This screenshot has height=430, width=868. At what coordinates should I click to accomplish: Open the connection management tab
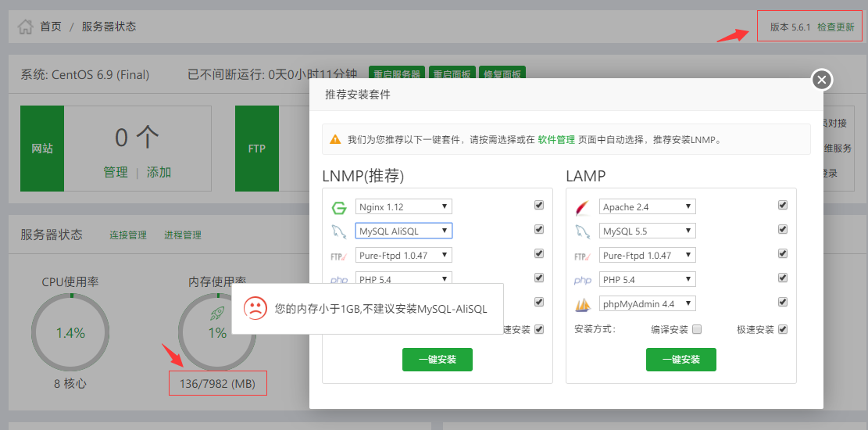[x=128, y=235]
